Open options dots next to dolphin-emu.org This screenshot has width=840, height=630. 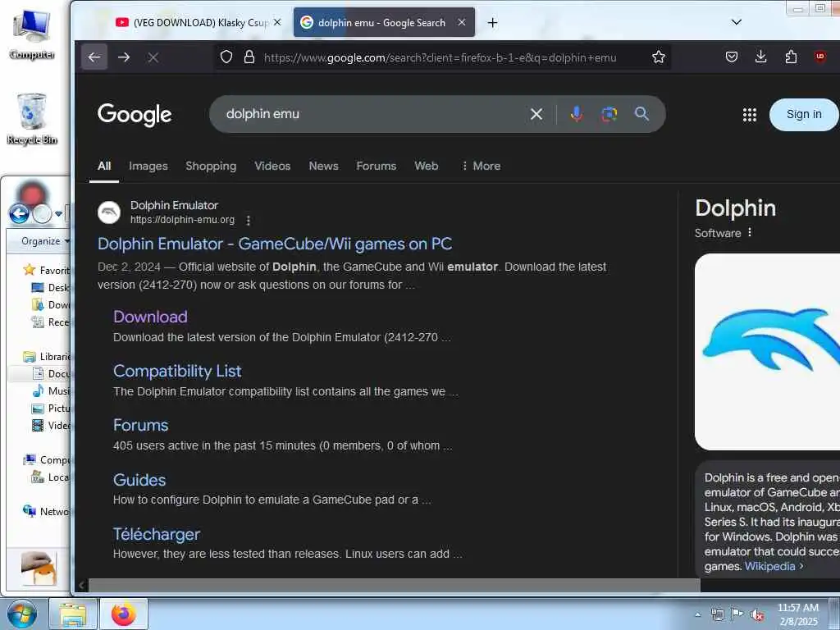(248, 220)
